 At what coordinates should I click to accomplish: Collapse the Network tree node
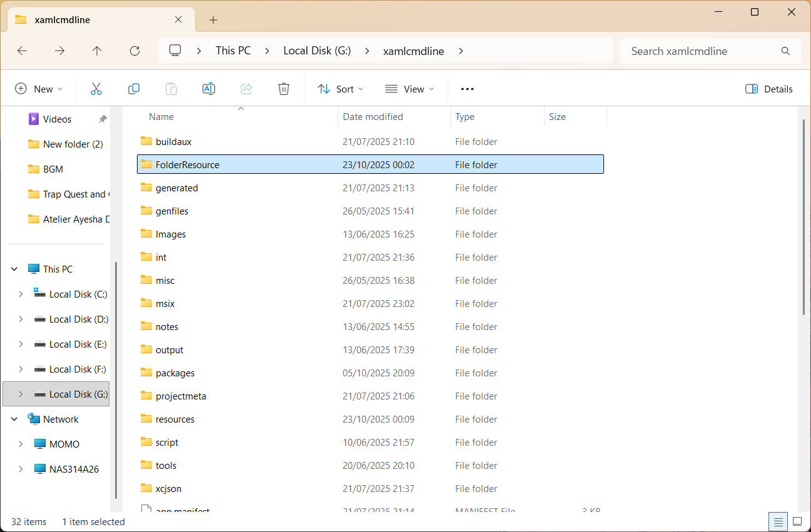pos(14,419)
